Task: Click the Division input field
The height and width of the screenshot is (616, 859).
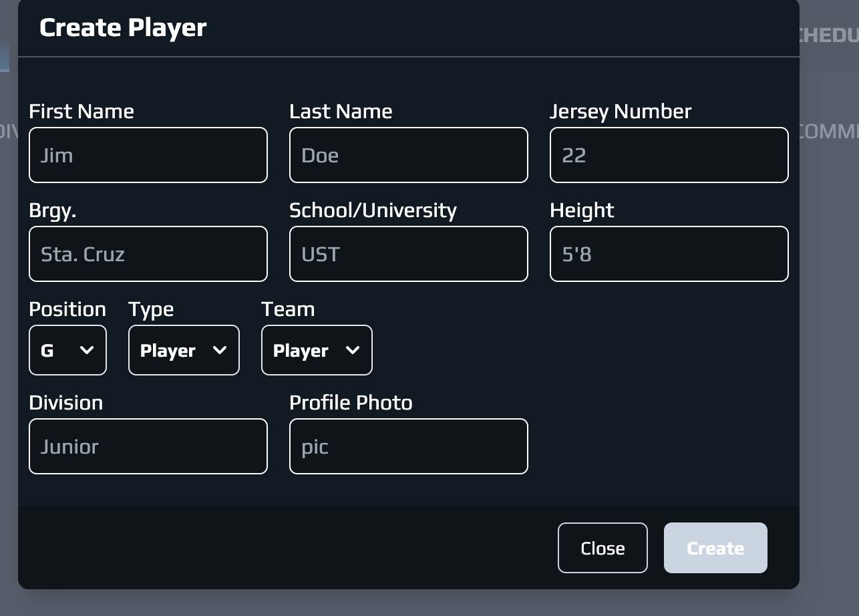Action: coord(148,446)
